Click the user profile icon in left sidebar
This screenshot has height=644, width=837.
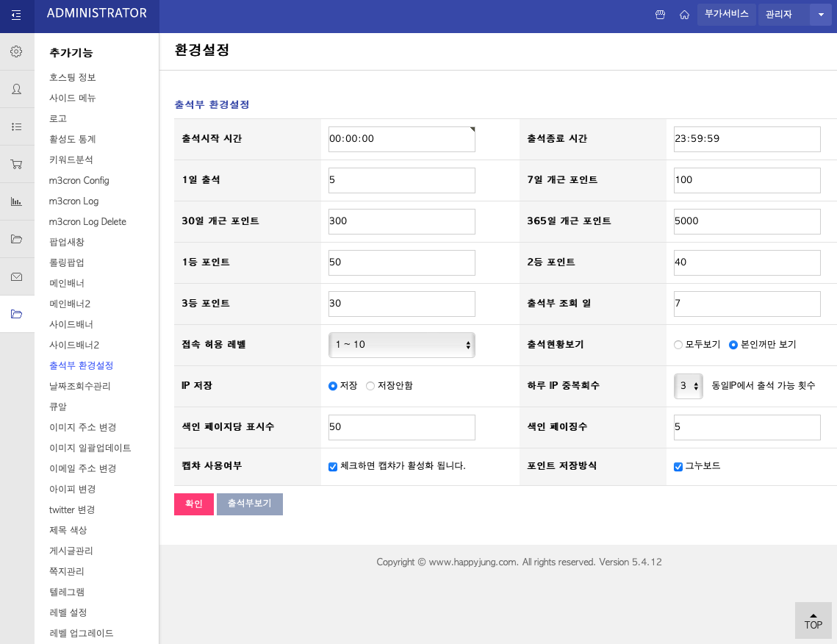pyautogui.click(x=16, y=88)
